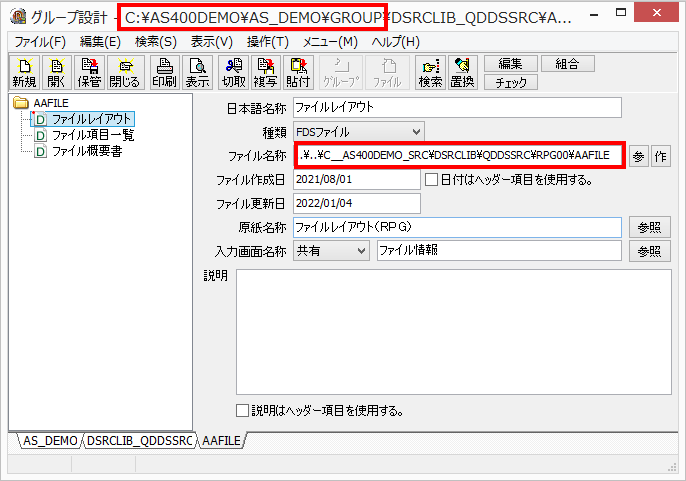Open the ヘルプ(H) menu

pyautogui.click(x=396, y=42)
